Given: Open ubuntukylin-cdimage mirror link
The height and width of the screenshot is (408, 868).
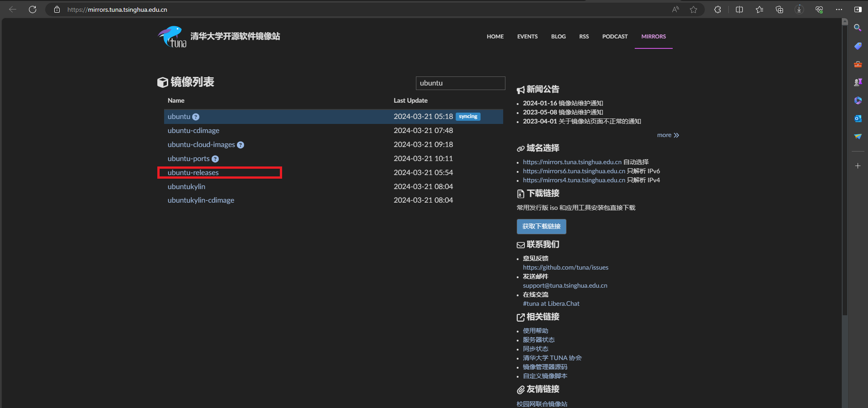Looking at the screenshot, I should pos(201,200).
